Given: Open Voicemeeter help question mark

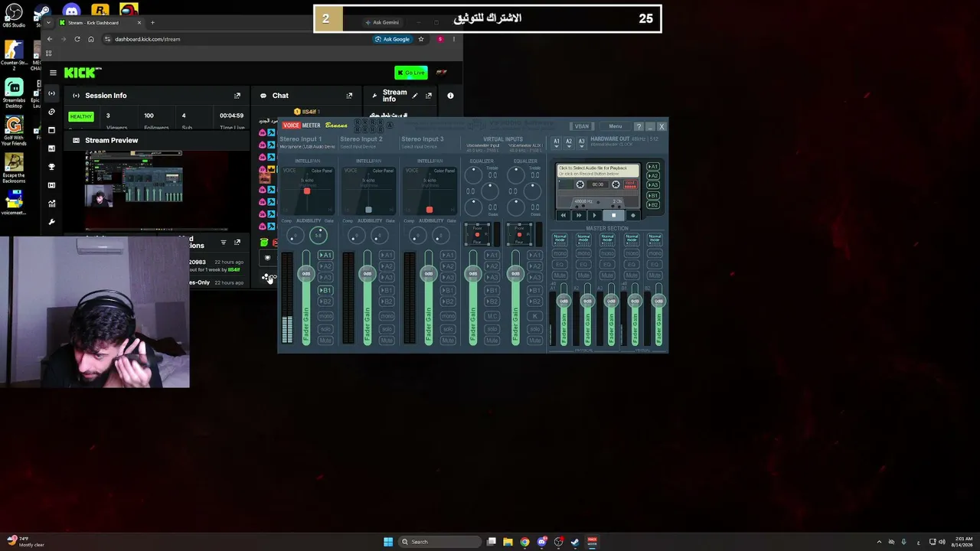Looking at the screenshot, I should coord(639,126).
